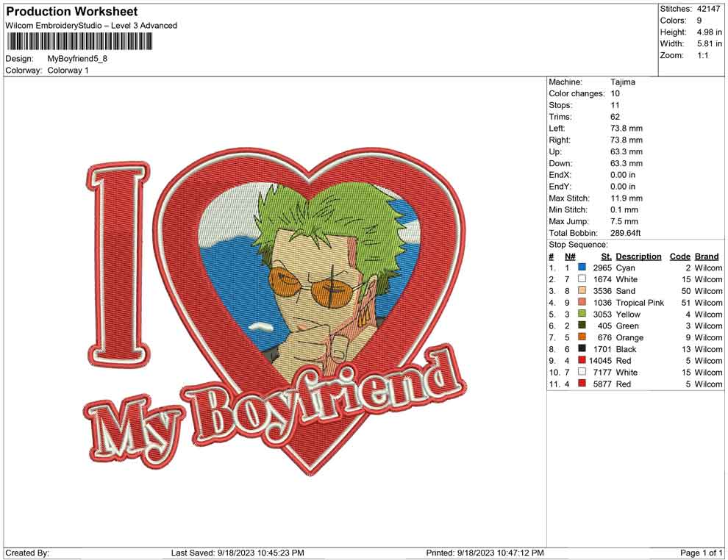The image size is (728, 560).
Task: Click the Min Stitch value '0.1 mm'
Action: (x=624, y=209)
